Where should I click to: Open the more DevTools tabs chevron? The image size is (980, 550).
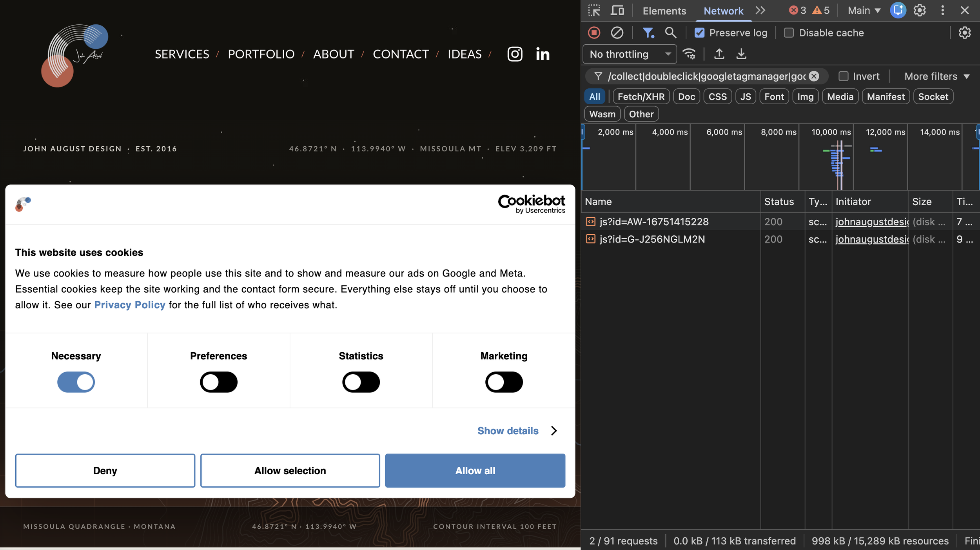point(760,11)
